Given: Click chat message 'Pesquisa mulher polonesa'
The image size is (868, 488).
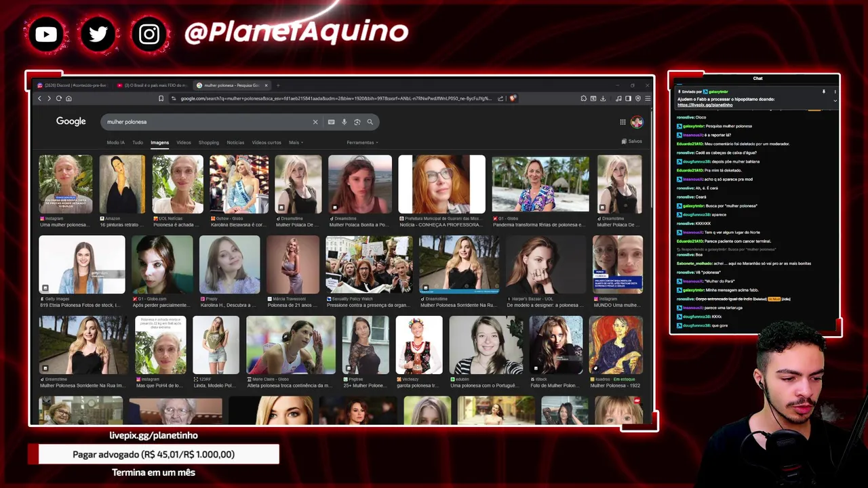Looking at the screenshot, I should tap(728, 126).
